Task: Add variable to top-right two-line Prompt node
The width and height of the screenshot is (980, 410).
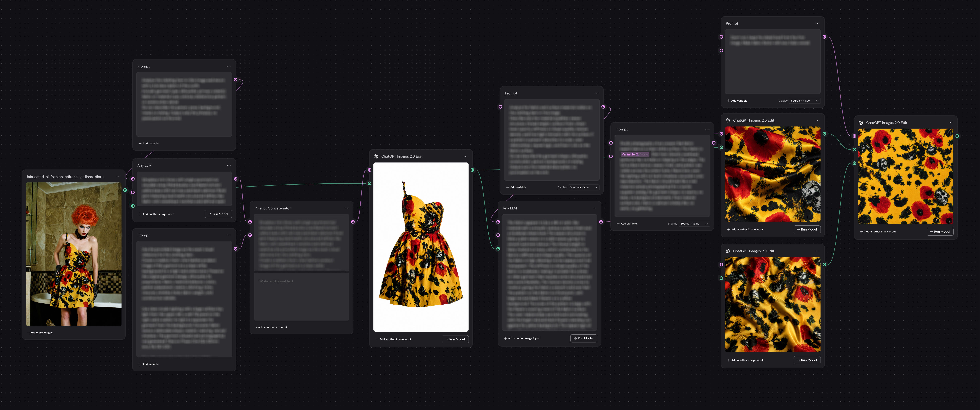Action: click(737, 101)
